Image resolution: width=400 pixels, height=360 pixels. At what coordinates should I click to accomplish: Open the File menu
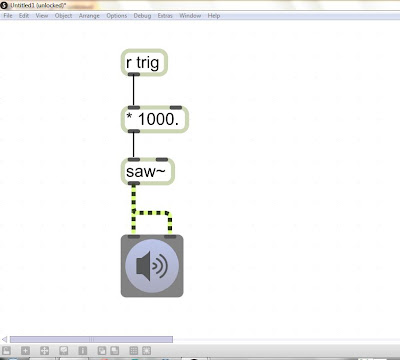pyautogui.click(x=8, y=16)
